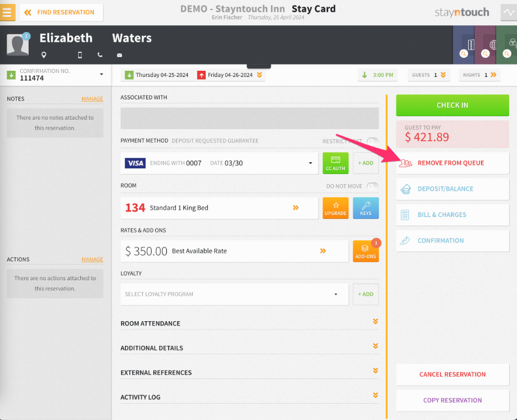Click the green Check In button
This screenshot has height=420, width=517.
coord(452,106)
